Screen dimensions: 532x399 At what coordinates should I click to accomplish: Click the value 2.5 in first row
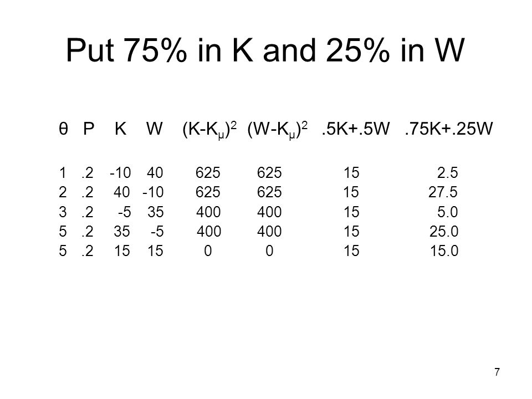point(448,173)
